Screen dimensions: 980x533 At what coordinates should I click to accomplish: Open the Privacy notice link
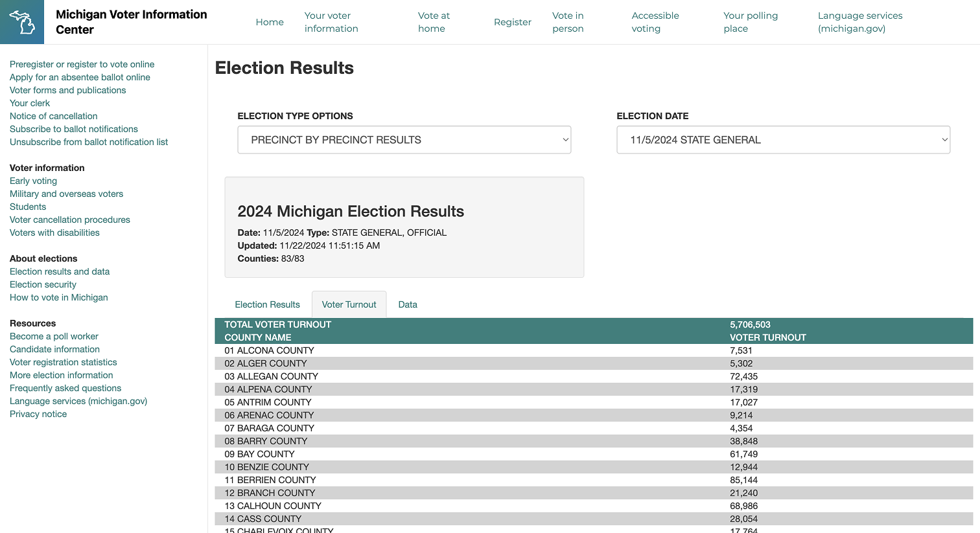click(x=38, y=414)
